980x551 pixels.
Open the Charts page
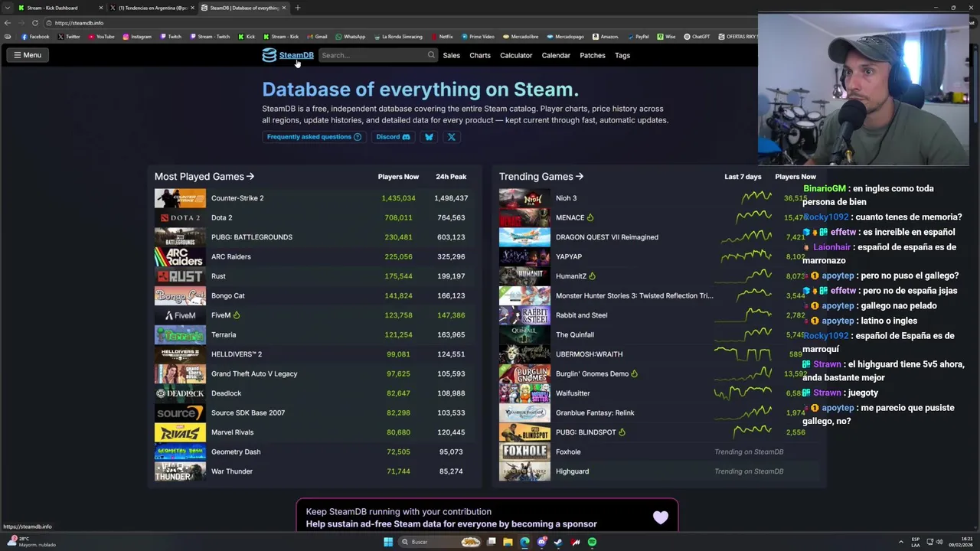(480, 55)
